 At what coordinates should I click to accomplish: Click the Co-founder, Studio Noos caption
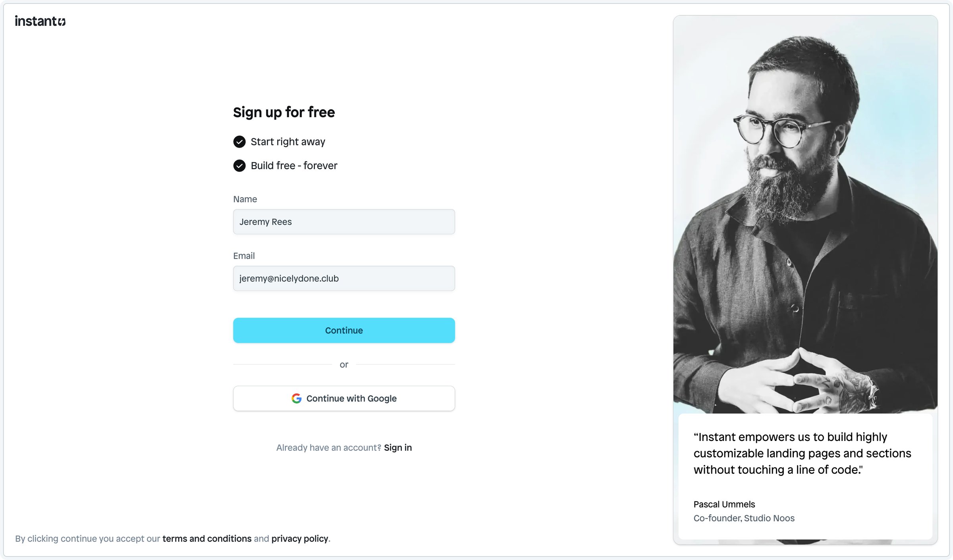point(744,518)
